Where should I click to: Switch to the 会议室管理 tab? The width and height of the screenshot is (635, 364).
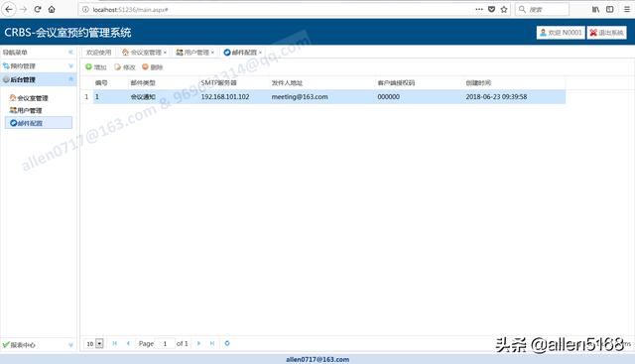click(146, 53)
